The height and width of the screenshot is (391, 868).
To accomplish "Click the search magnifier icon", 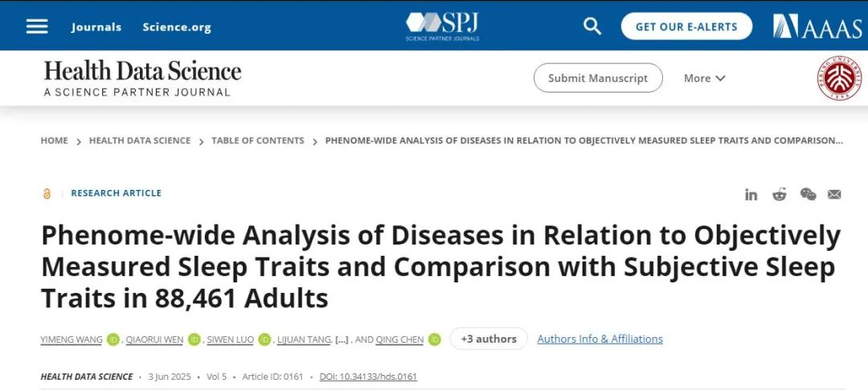I will 592,27.
